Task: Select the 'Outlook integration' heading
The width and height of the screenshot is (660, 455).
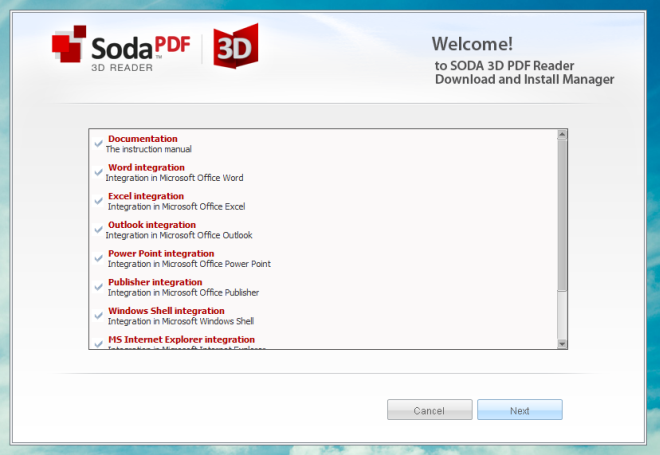Action: pyautogui.click(x=152, y=224)
